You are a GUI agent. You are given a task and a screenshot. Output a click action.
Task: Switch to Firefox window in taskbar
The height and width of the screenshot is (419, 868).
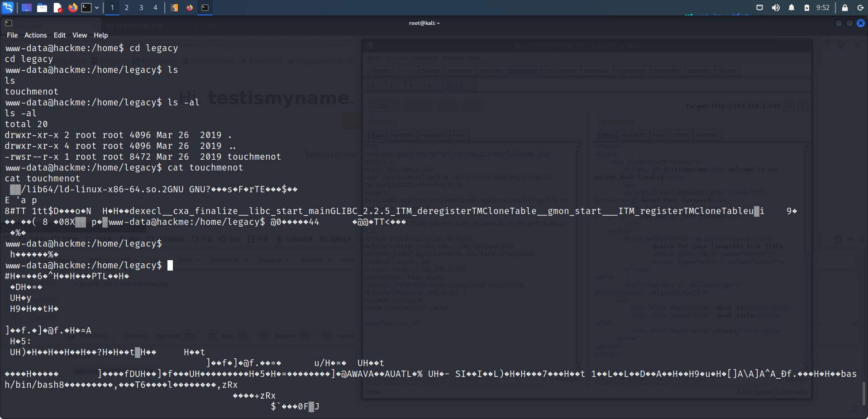click(x=190, y=8)
